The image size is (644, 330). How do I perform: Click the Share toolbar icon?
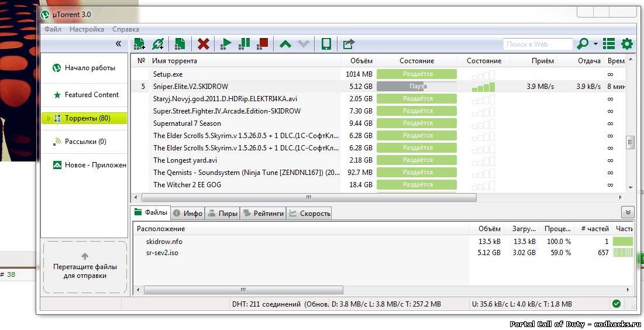coord(349,43)
